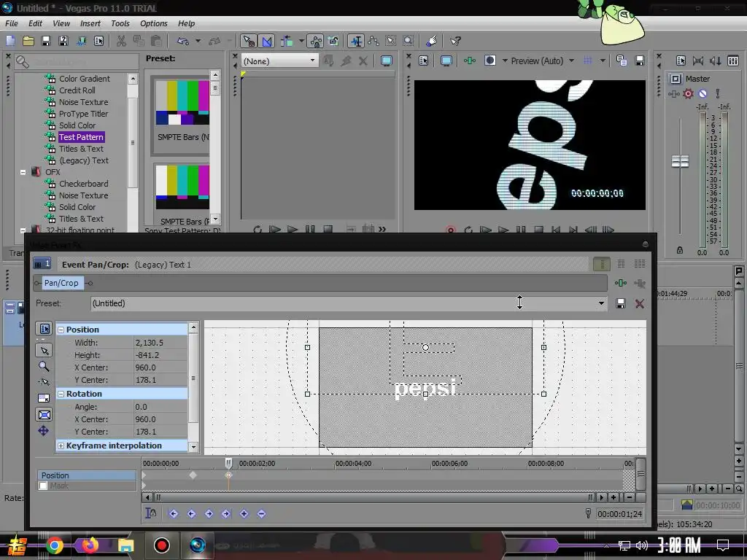Click the Width value field 2,130.5
This screenshot has height=560, width=747.
160,343
